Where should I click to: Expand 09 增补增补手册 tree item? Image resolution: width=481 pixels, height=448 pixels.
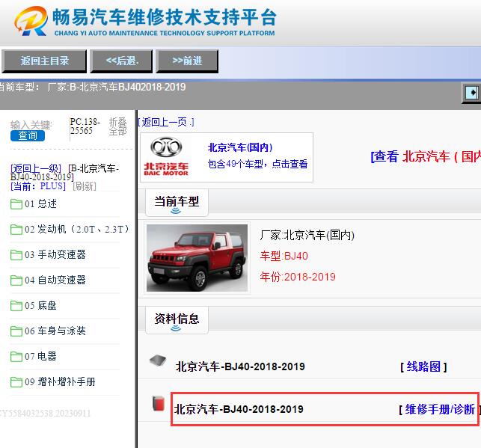click(60, 382)
